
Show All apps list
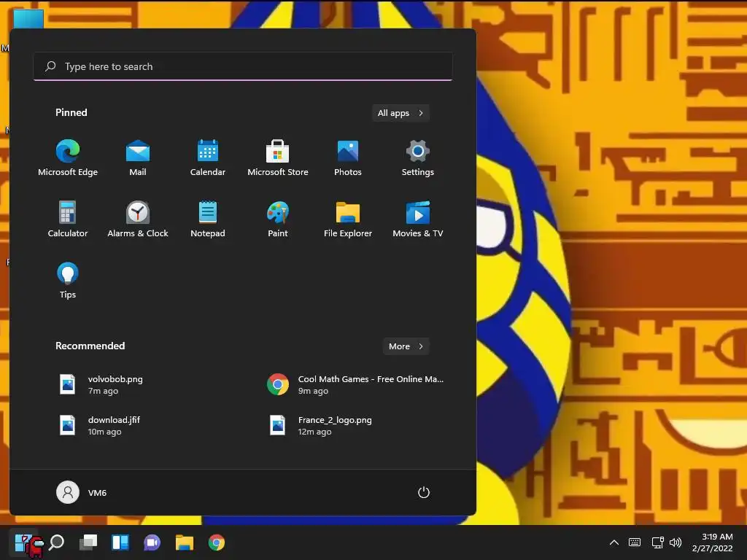pos(400,113)
